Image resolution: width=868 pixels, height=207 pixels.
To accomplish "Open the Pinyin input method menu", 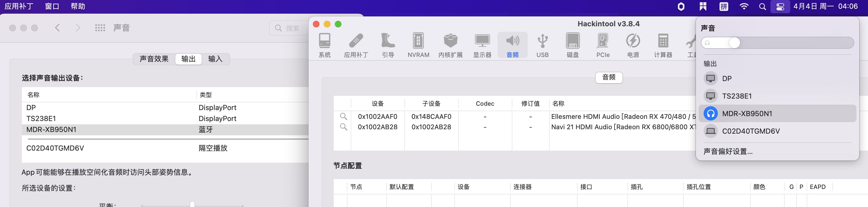I will coord(724,6).
